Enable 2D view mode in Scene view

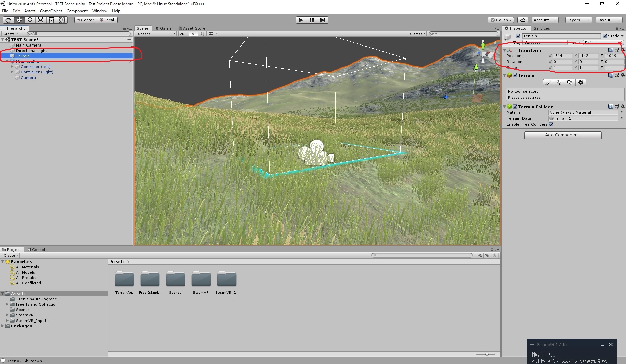click(x=182, y=34)
